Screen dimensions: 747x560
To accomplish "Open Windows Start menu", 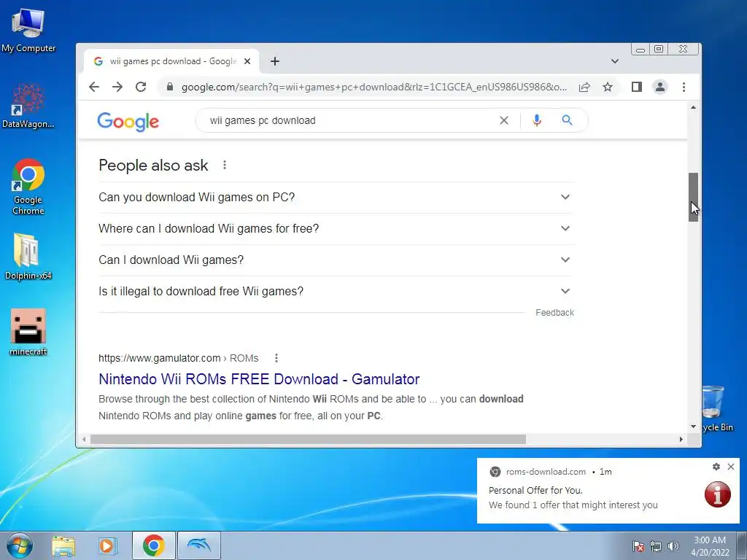I will (x=19, y=545).
